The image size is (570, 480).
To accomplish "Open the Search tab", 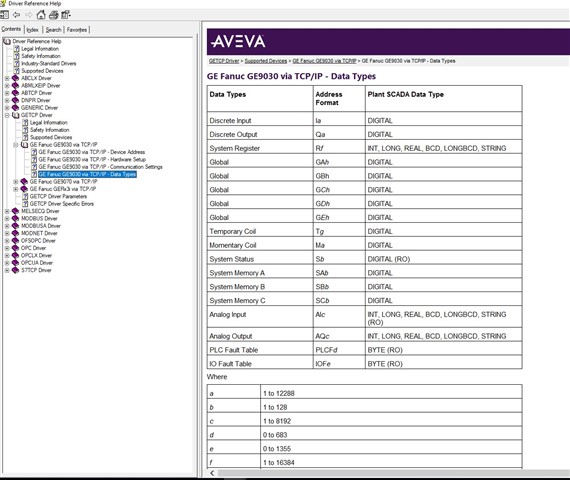I will pyautogui.click(x=53, y=30).
